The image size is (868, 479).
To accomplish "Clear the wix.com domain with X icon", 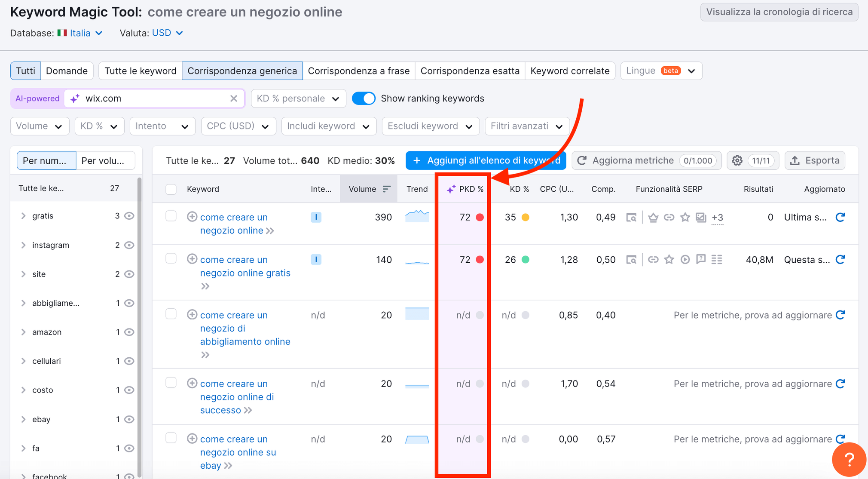I will [234, 98].
